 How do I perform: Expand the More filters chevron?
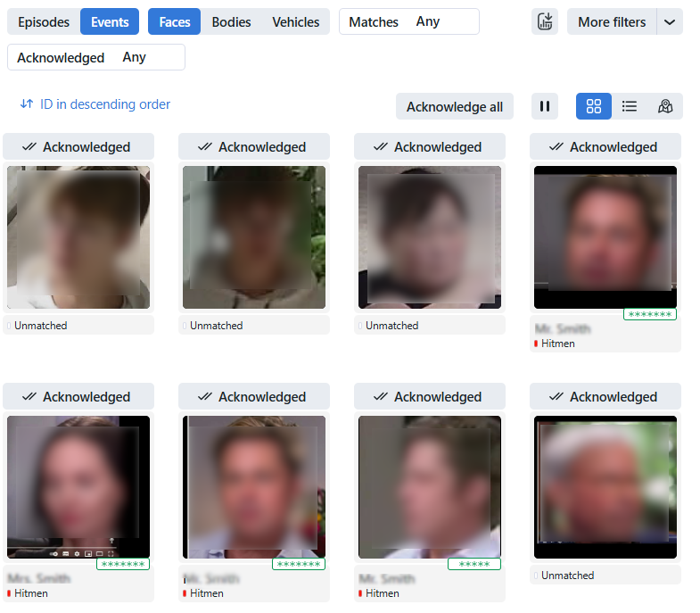(670, 22)
